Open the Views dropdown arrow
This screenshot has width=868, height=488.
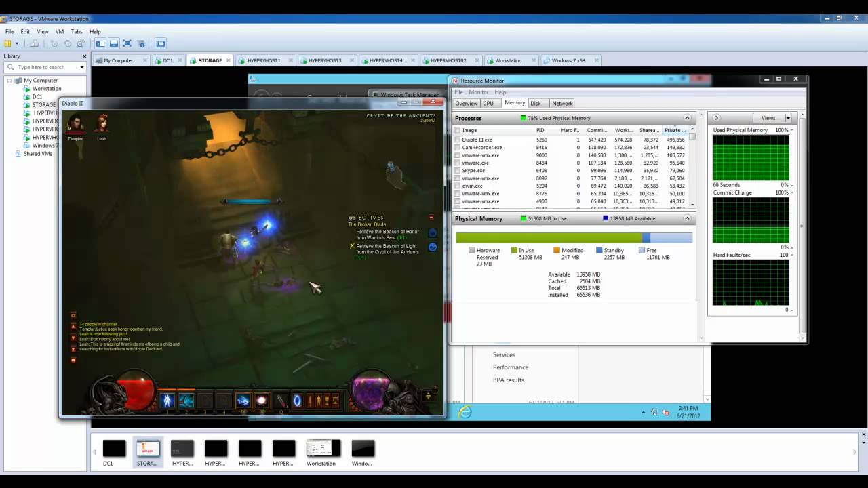pos(787,118)
